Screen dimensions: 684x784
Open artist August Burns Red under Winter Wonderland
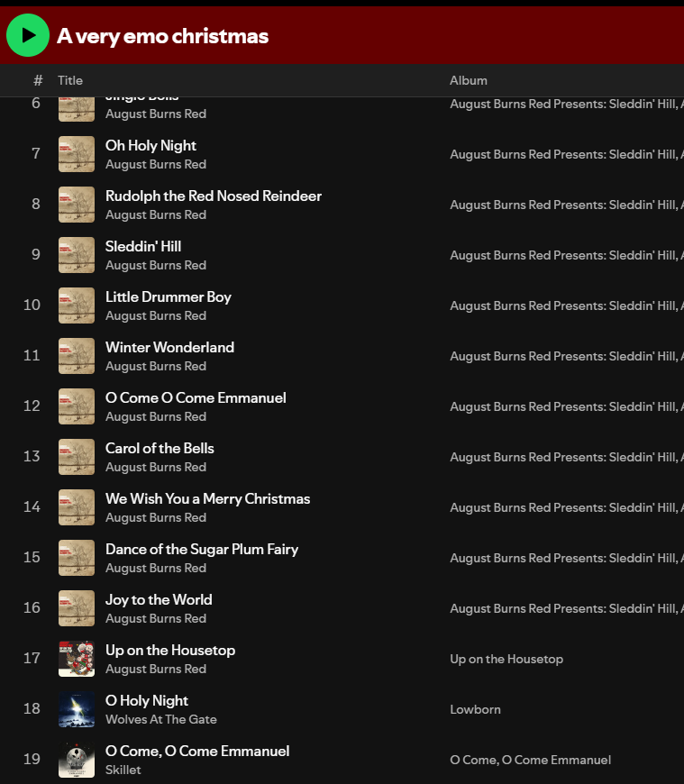tap(156, 367)
